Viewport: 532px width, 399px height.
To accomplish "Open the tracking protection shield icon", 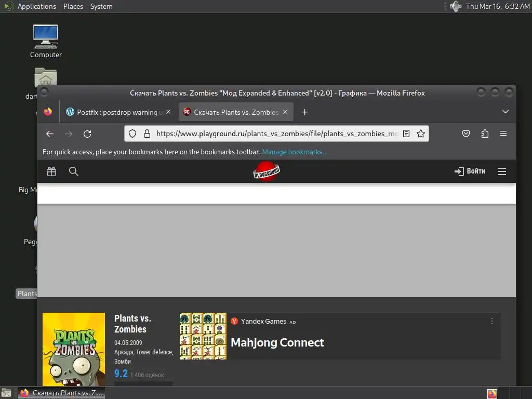I will [x=132, y=134].
